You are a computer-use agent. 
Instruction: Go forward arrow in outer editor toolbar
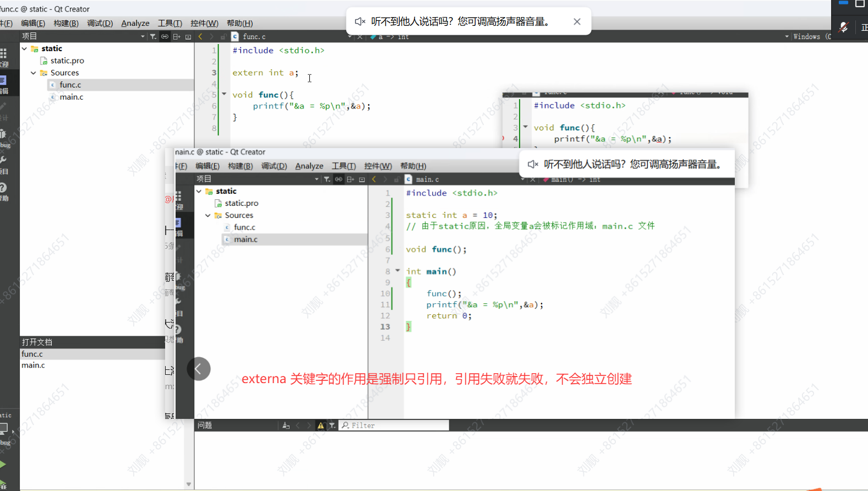[x=211, y=36]
